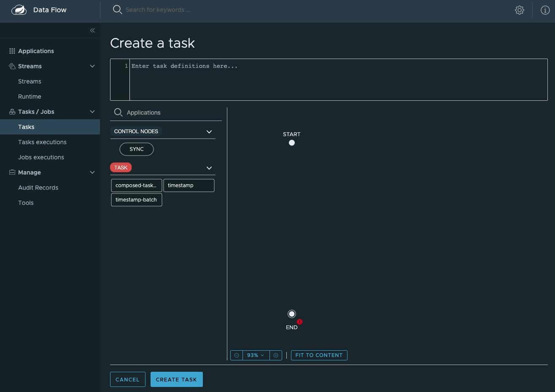Collapse the TASK palette group
Screen dimensions: 555x392
209,168
